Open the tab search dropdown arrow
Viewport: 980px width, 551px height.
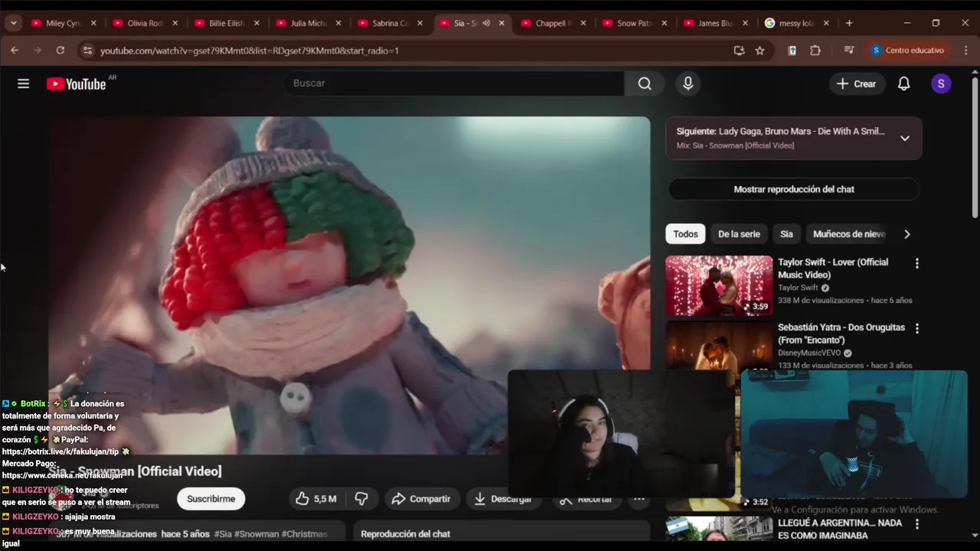point(14,23)
